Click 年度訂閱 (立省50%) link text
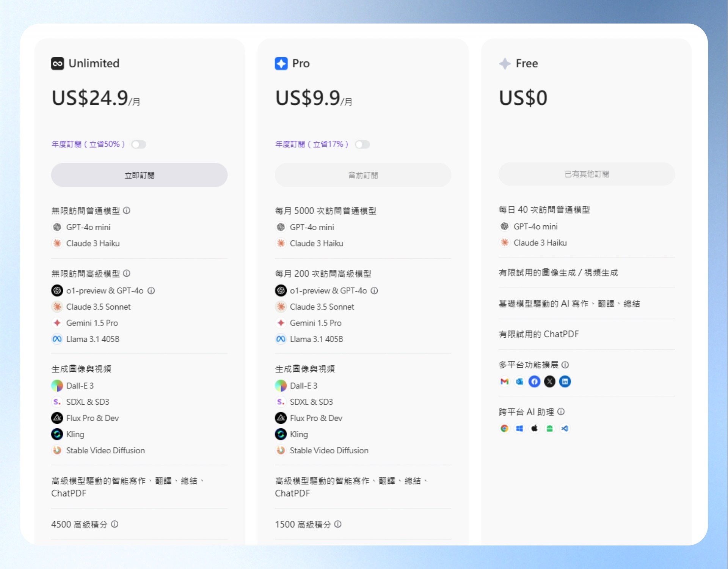The width and height of the screenshot is (728, 569). click(88, 144)
